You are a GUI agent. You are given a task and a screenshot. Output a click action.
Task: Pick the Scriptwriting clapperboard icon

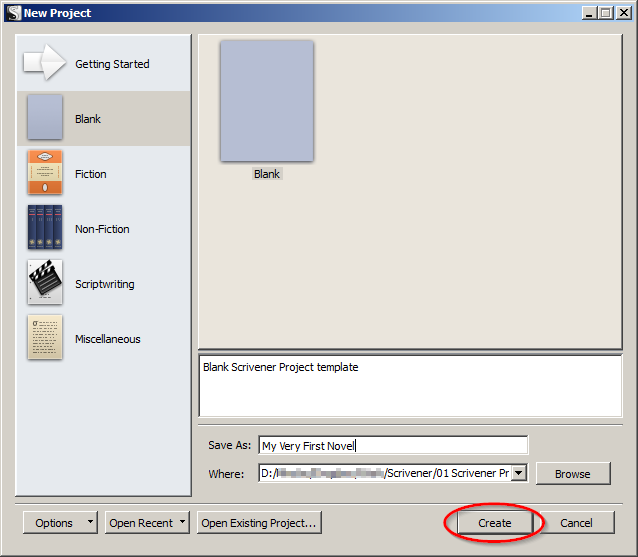(x=45, y=283)
